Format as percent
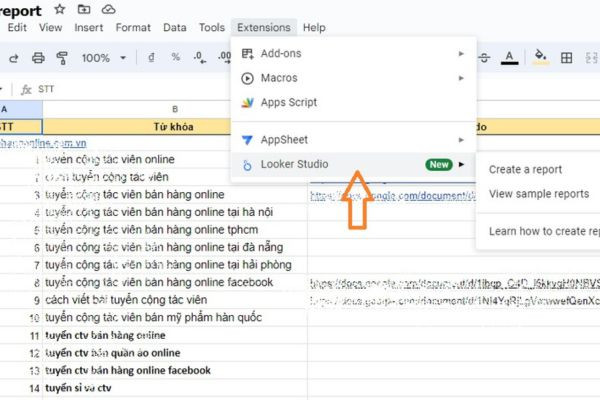This screenshot has width=600, height=400. [x=176, y=57]
